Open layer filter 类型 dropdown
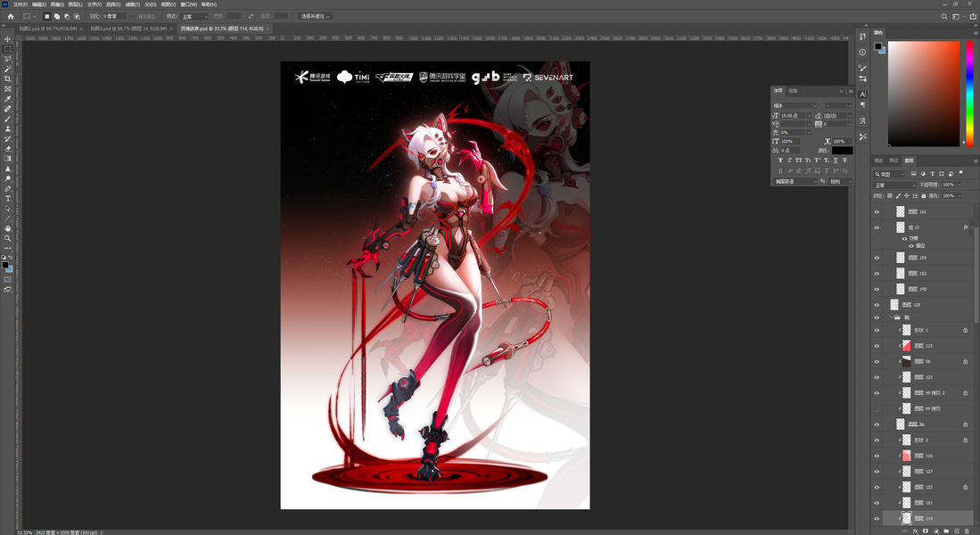980x535 pixels. [x=888, y=174]
